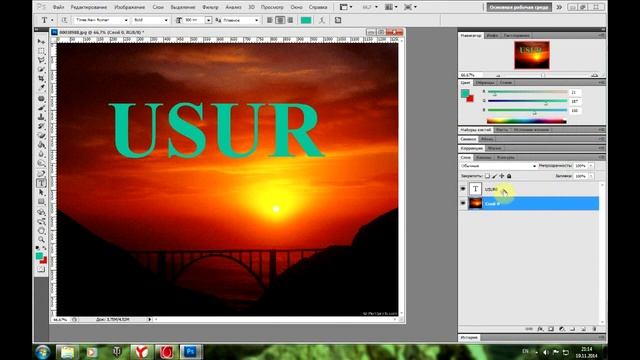Select the Horizontal Type tool in toolbox
This screenshot has height=360, width=640.
41,183
